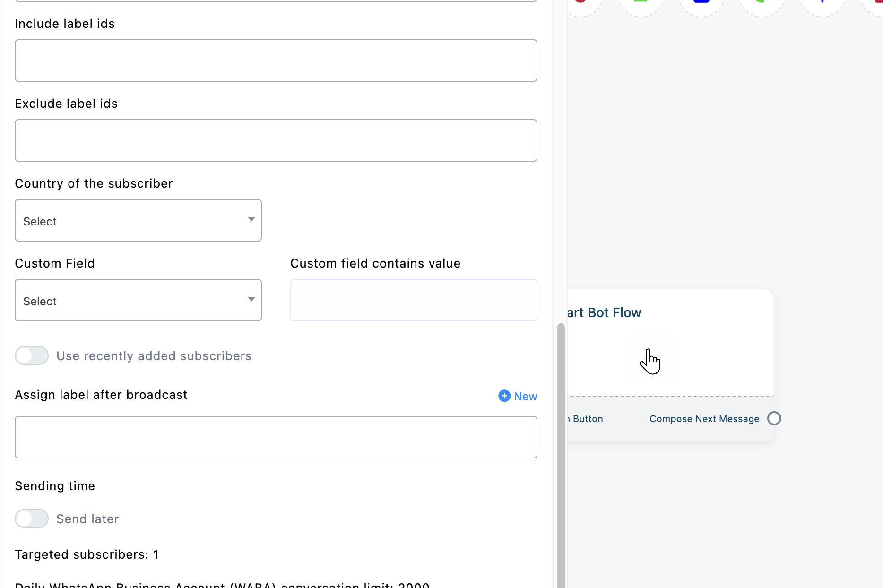This screenshot has height=588, width=883.
Task: Toggle the Send later switch
Action: pos(32,519)
